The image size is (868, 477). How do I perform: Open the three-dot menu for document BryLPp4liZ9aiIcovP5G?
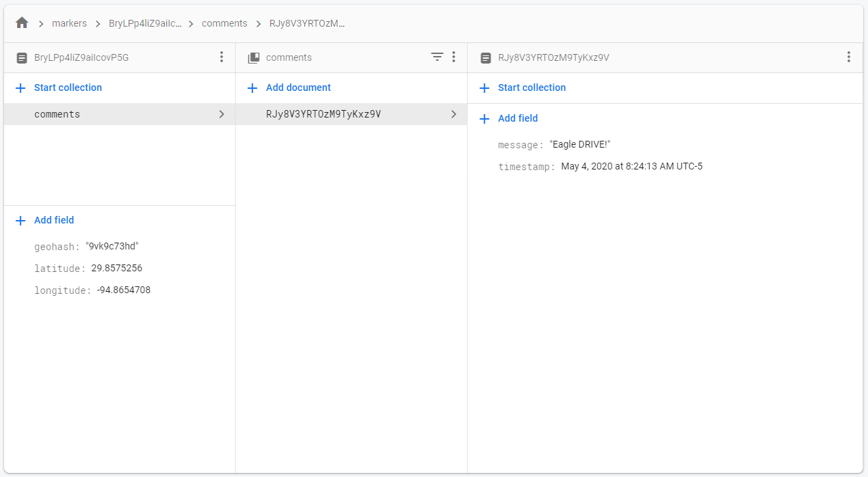[221, 57]
